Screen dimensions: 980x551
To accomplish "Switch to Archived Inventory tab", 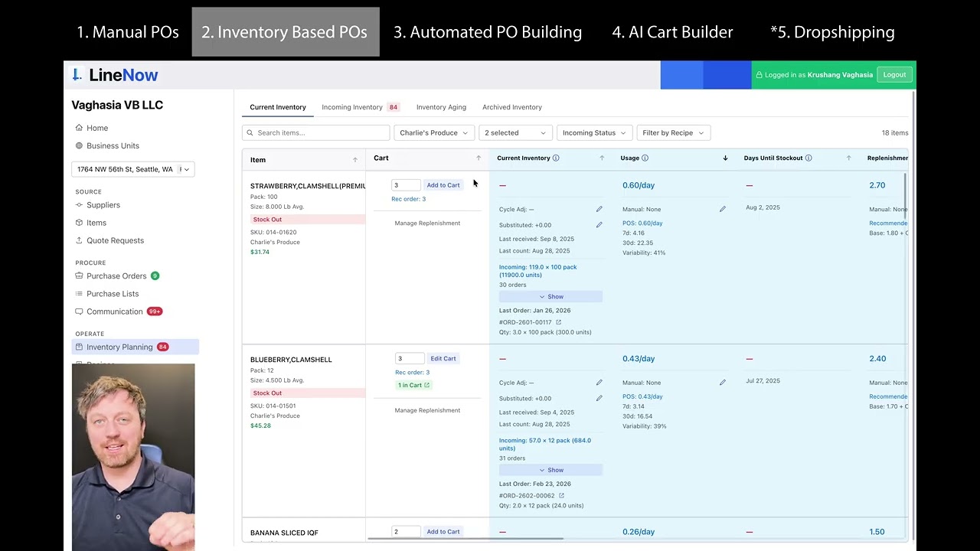I will point(512,107).
